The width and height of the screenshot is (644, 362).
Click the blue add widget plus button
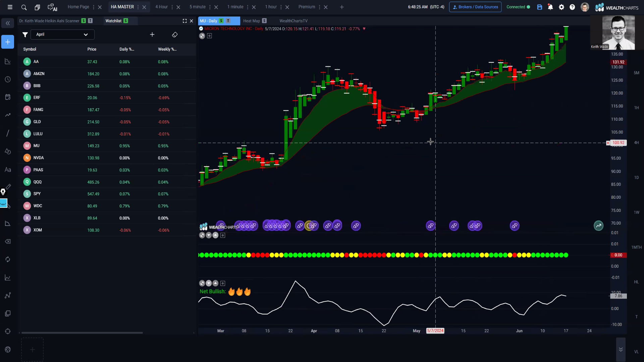[x=8, y=42]
